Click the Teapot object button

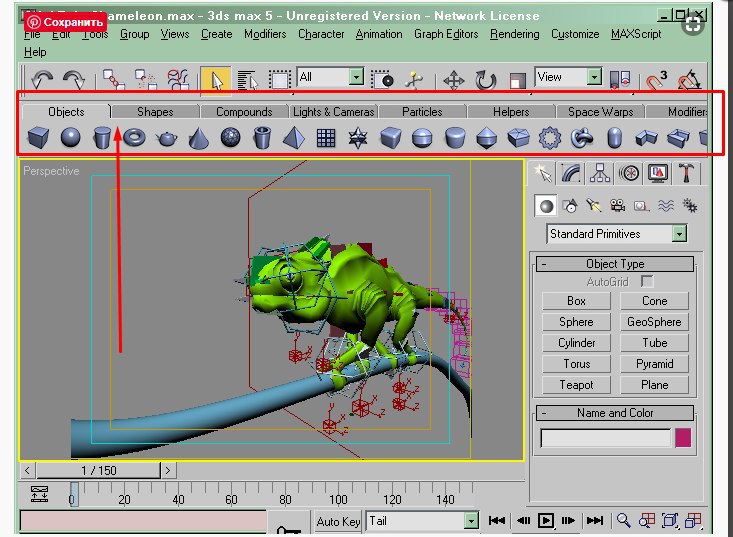576,385
